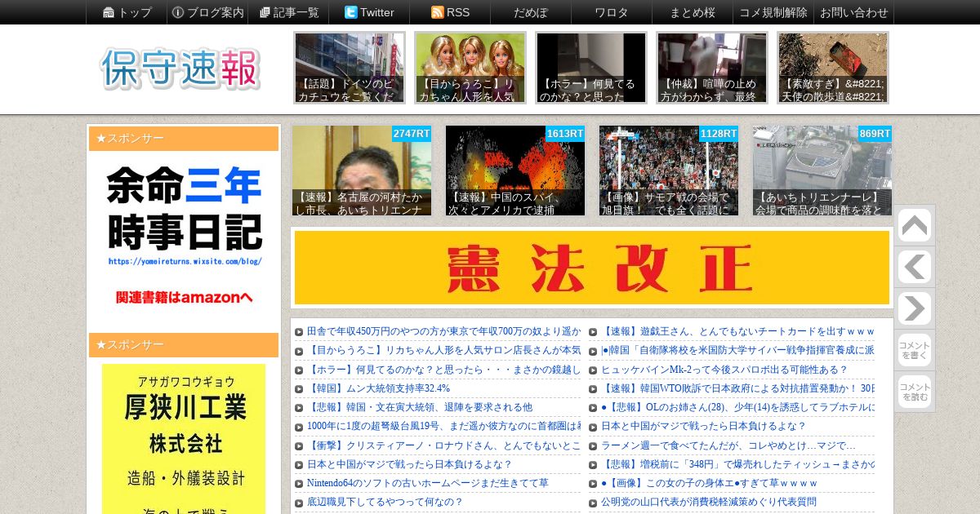Click the コメントを書く button
Viewport: 980px width, 514px height.
[914, 351]
